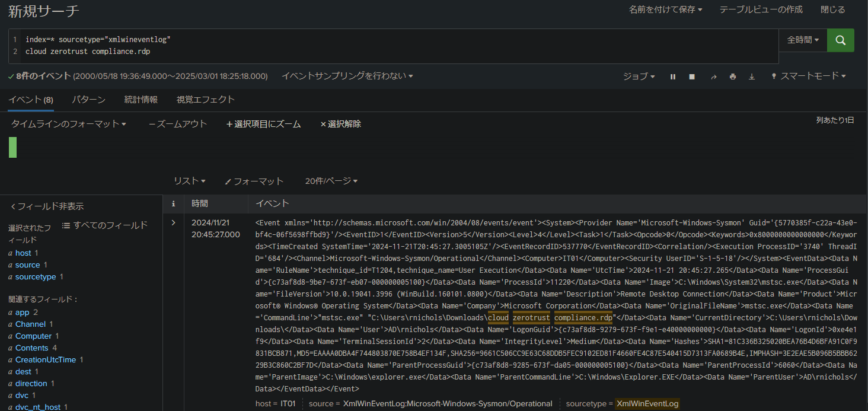Export results with the download icon

tap(752, 77)
